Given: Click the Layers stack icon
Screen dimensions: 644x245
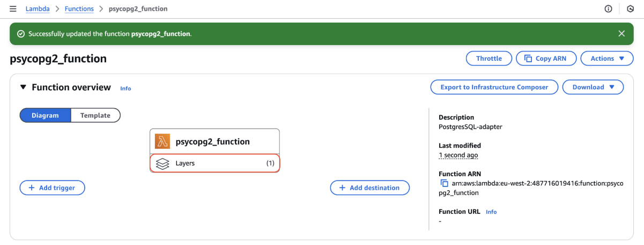Looking at the screenshot, I should [162, 163].
